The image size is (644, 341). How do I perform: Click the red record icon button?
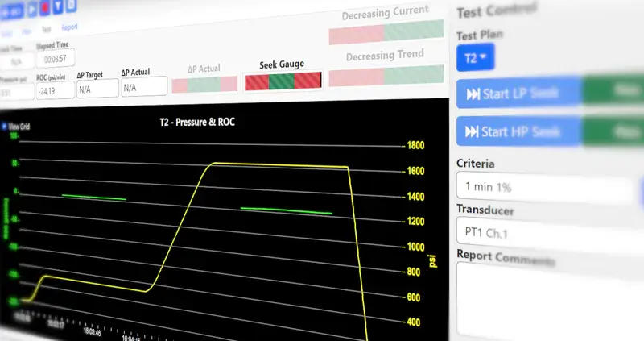pyautogui.click(x=45, y=7)
